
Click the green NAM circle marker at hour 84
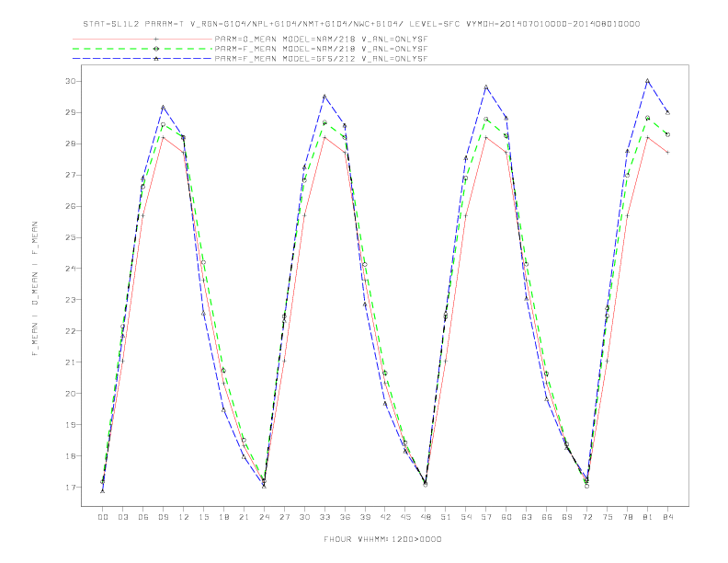(x=667, y=134)
